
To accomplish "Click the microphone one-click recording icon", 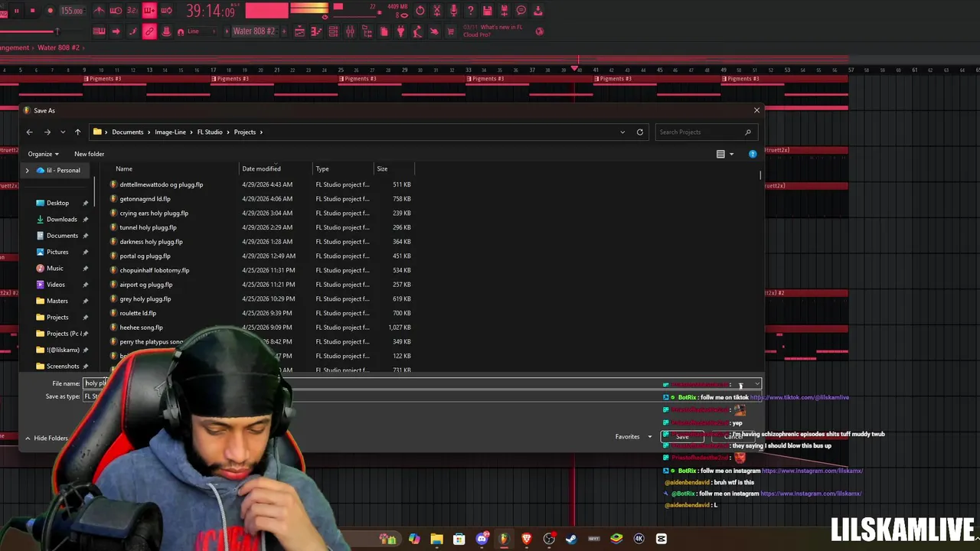I will coord(453,11).
